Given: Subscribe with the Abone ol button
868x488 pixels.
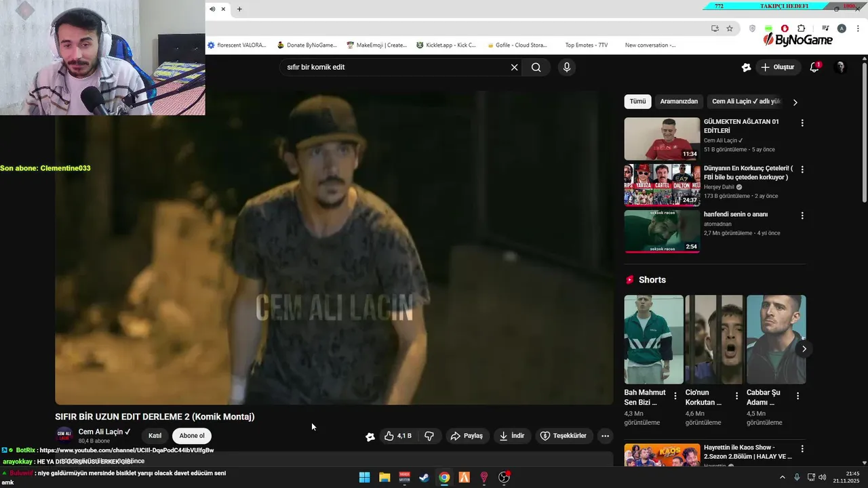Looking at the screenshot, I should (192, 436).
